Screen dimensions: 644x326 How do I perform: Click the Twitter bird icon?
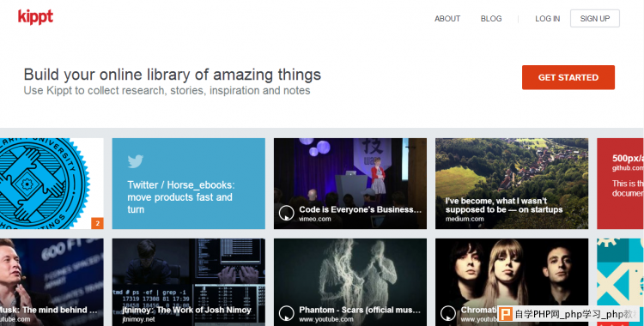[x=135, y=161]
